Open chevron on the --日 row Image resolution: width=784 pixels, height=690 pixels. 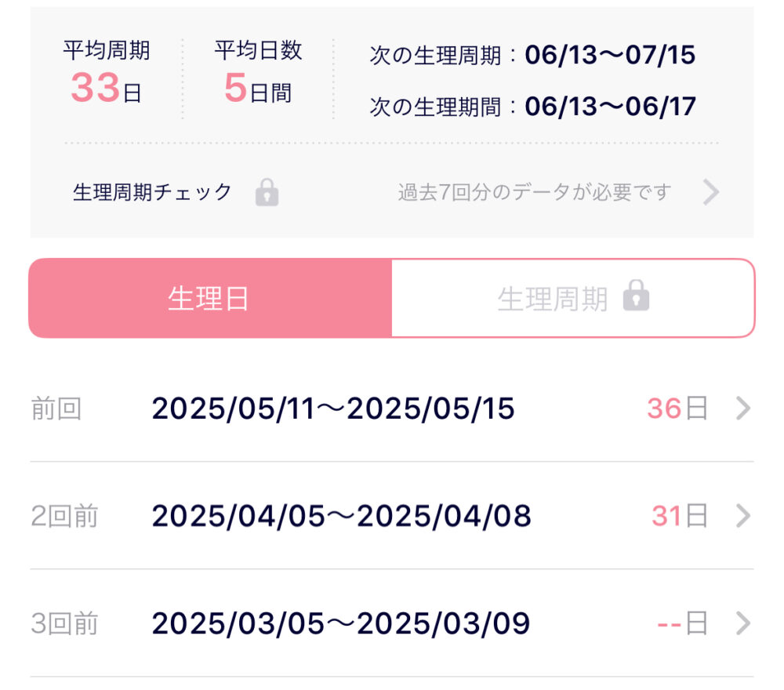(743, 623)
